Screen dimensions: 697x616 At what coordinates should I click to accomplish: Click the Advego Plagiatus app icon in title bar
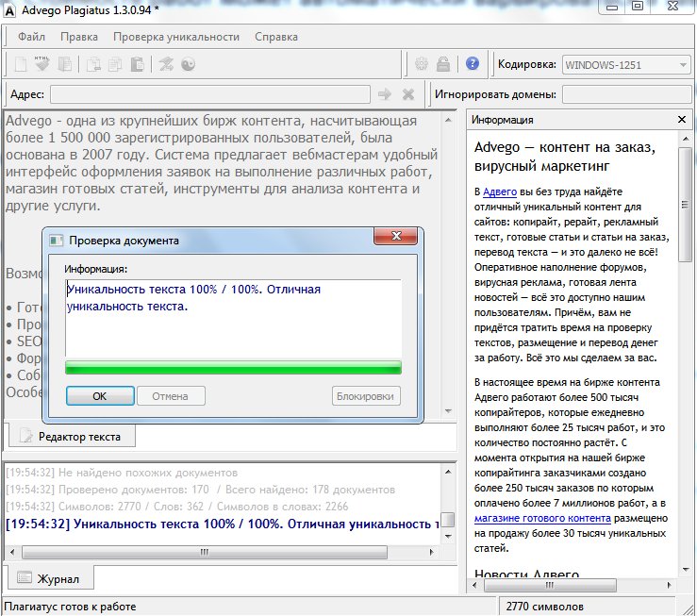tap(9, 10)
